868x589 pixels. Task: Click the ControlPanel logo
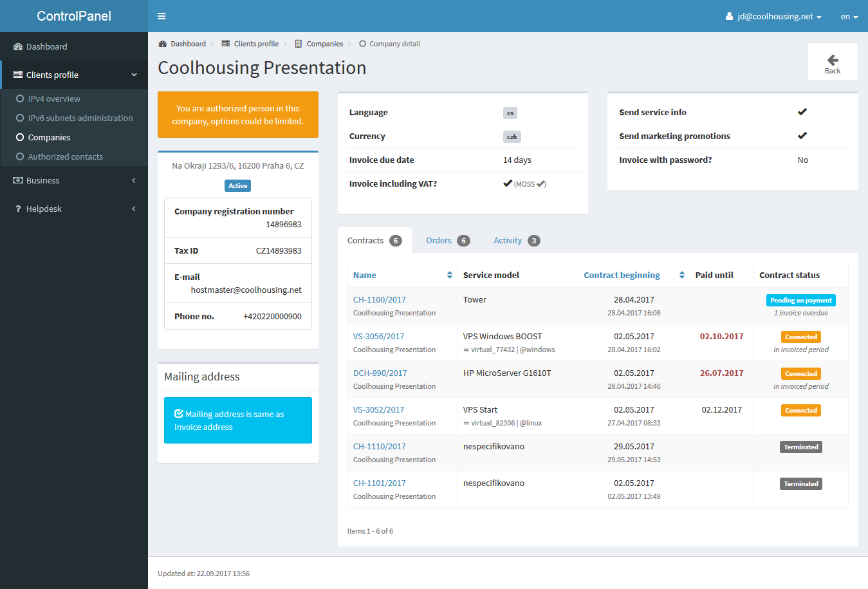click(x=74, y=16)
